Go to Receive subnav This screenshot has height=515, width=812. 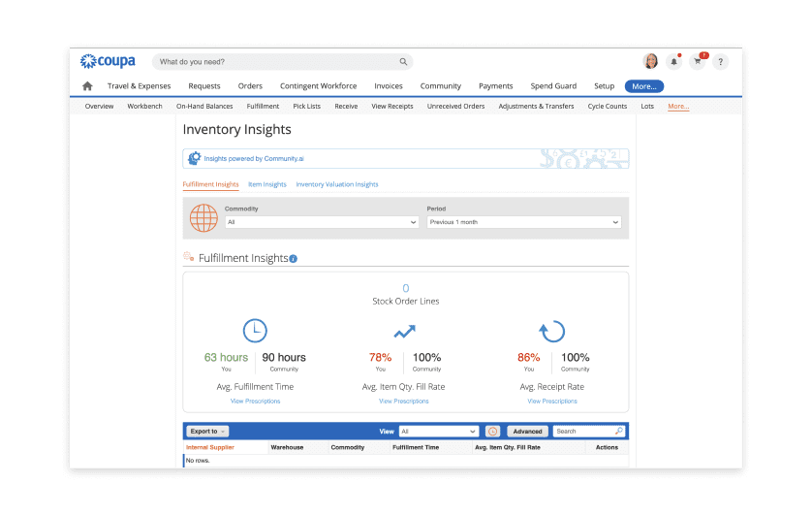point(347,107)
